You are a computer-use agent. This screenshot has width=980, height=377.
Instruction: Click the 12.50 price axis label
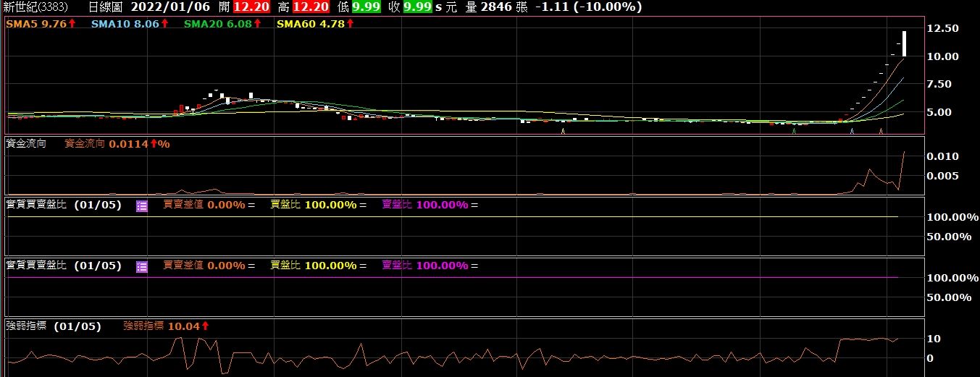point(943,27)
